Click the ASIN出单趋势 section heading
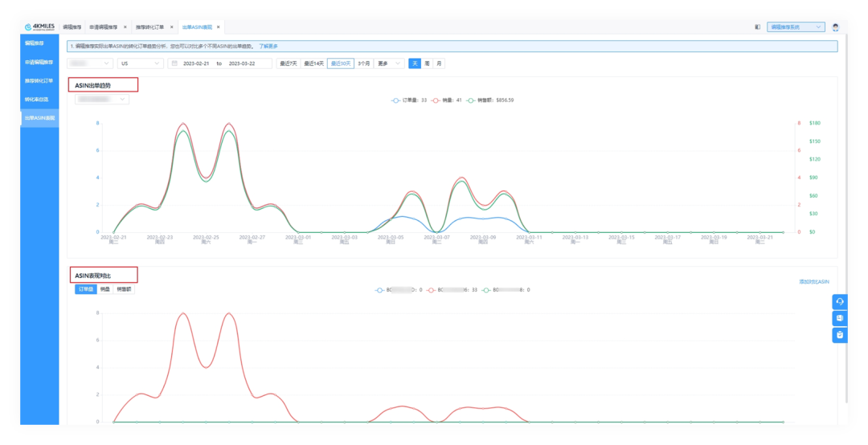The width and height of the screenshot is (868, 445). point(93,85)
